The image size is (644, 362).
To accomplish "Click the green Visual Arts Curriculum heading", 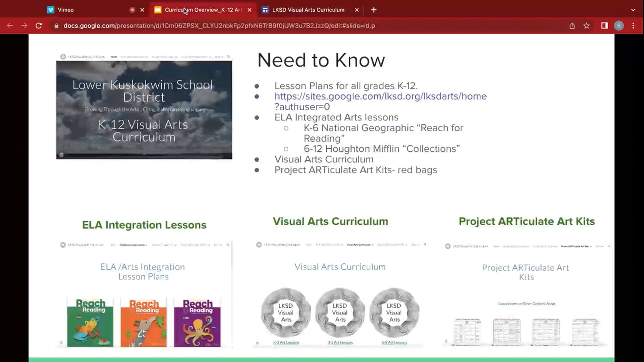I will click(x=330, y=222).
